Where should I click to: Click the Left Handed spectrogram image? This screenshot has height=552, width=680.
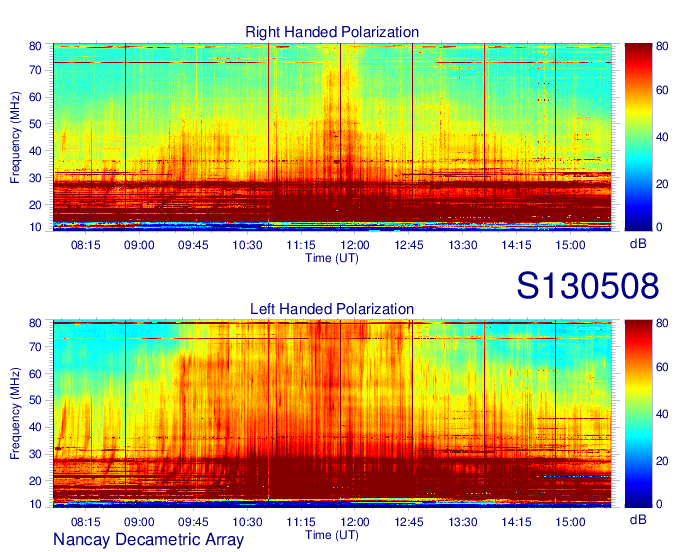tap(332, 414)
